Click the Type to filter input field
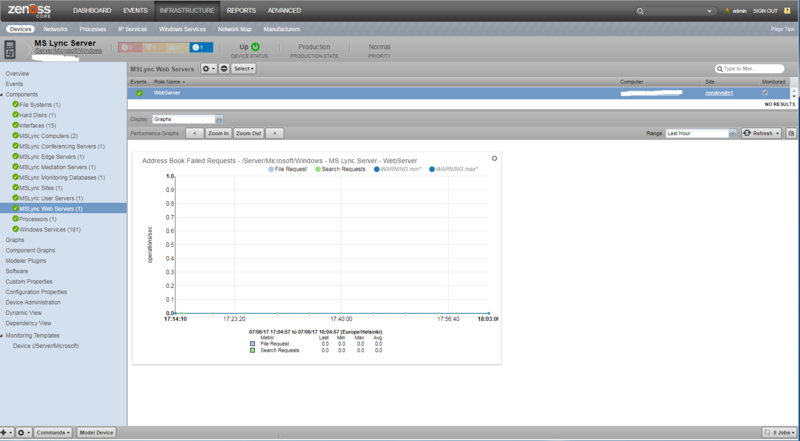 [749, 68]
